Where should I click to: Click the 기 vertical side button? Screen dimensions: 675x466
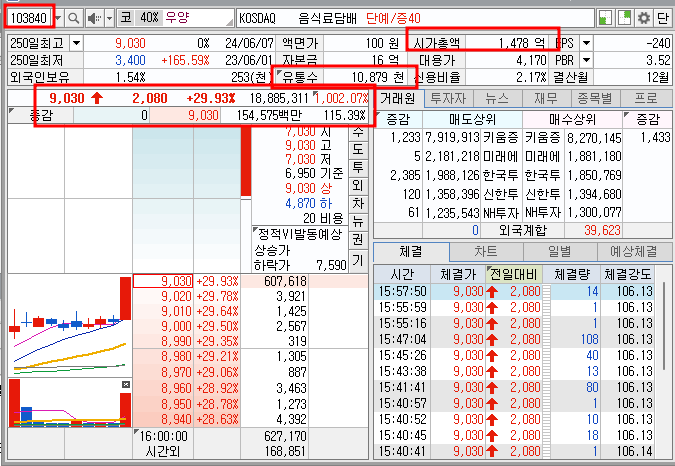(358, 260)
